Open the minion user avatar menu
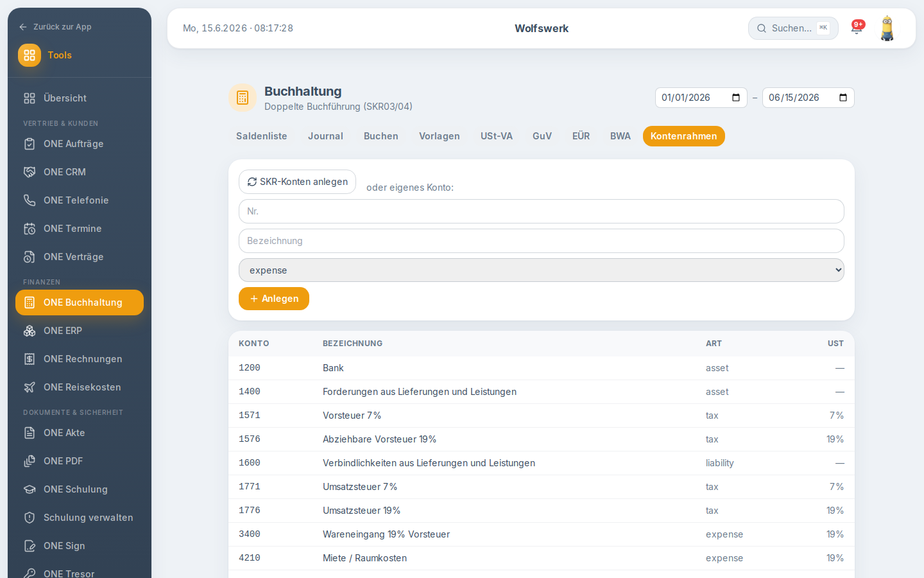 (887, 28)
